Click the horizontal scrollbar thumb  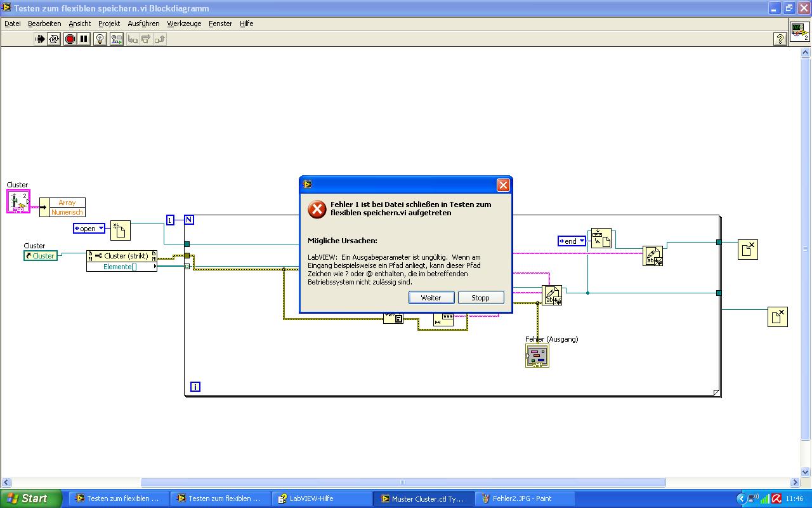(x=403, y=483)
